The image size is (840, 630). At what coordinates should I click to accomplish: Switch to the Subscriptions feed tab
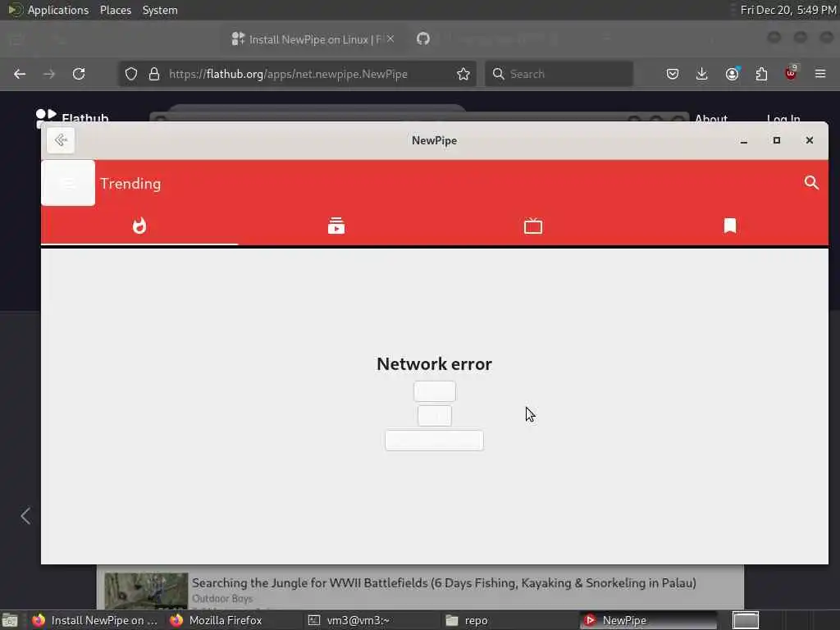pos(336,226)
